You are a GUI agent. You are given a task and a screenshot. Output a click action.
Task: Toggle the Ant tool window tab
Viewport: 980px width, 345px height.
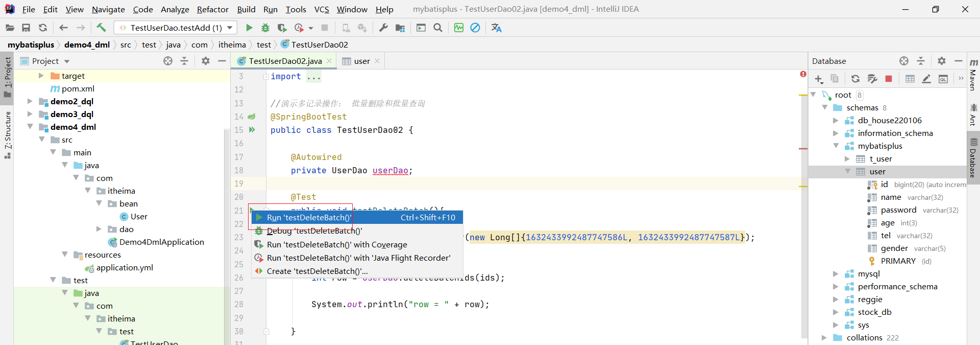973,114
